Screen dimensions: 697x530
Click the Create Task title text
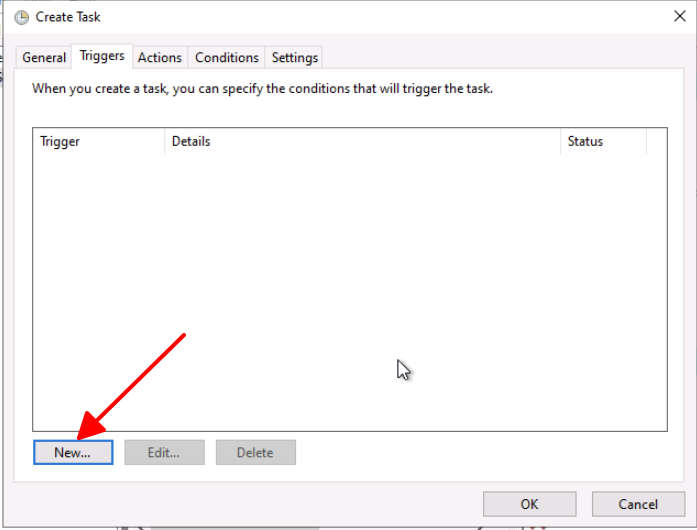pyautogui.click(x=68, y=17)
